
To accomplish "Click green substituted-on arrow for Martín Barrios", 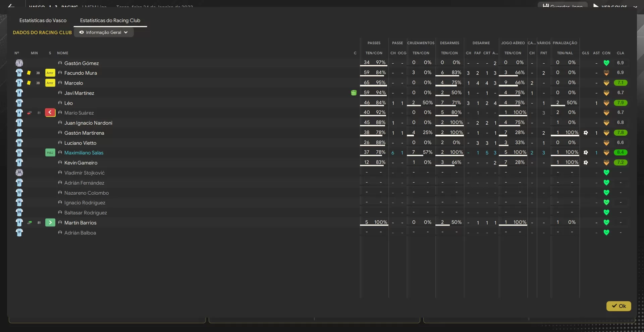I will pos(50,222).
